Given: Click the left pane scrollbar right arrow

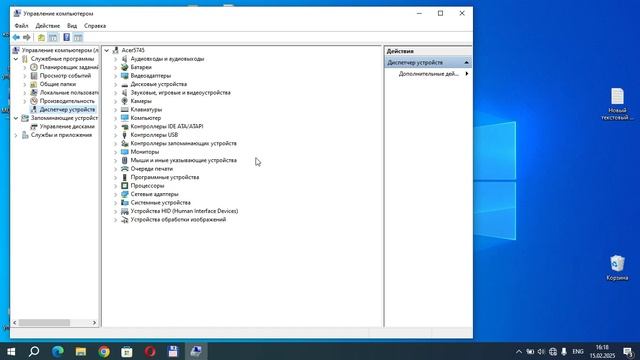Looking at the screenshot, I should [x=94, y=322].
